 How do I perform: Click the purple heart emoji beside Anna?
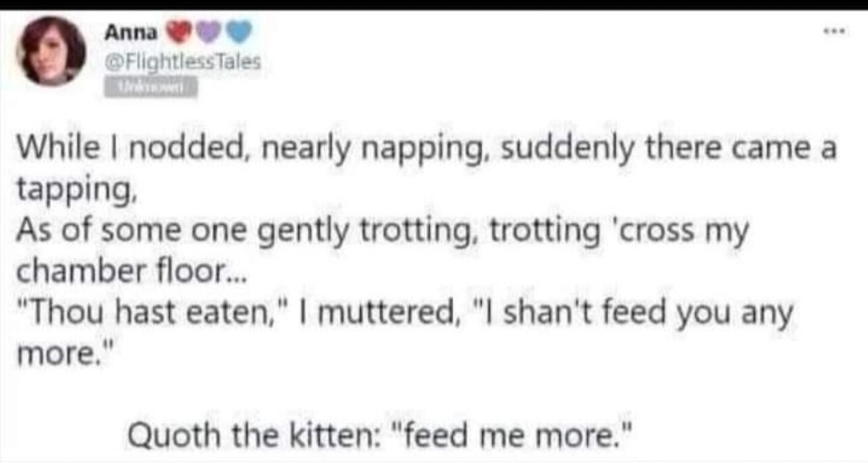click(x=208, y=32)
